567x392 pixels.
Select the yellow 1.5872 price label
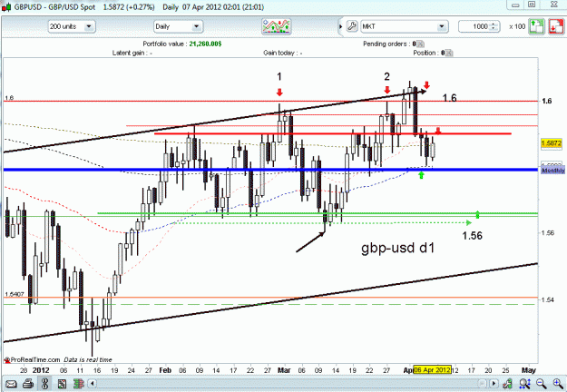coord(551,143)
